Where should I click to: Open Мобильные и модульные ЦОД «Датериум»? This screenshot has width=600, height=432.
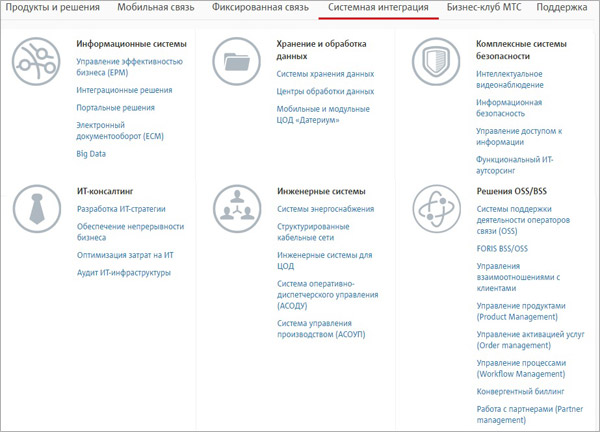(x=323, y=114)
